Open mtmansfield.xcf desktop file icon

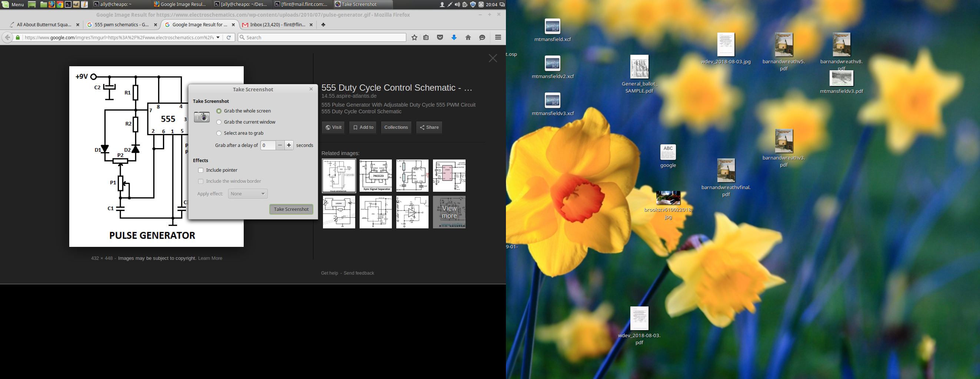point(552,27)
